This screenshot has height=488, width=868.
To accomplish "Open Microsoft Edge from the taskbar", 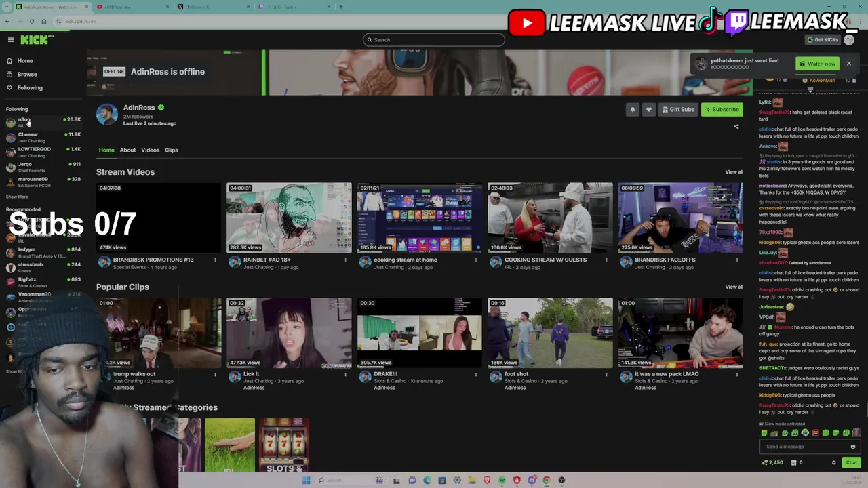I will click(x=427, y=481).
